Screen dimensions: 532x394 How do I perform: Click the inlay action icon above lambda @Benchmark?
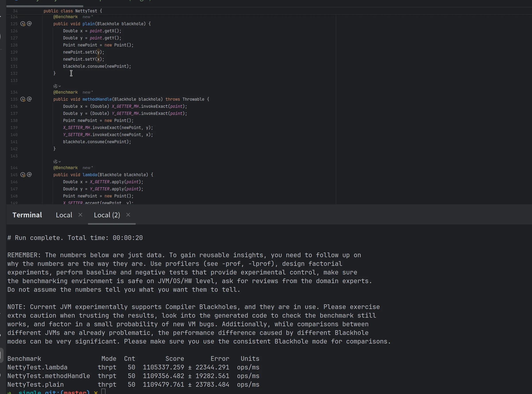[55, 162]
